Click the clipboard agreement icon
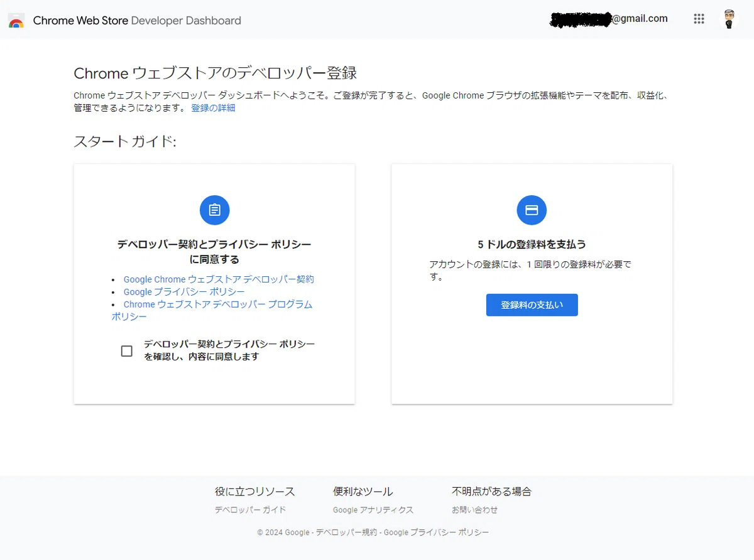Image resolution: width=754 pixels, height=560 pixels. point(214,210)
